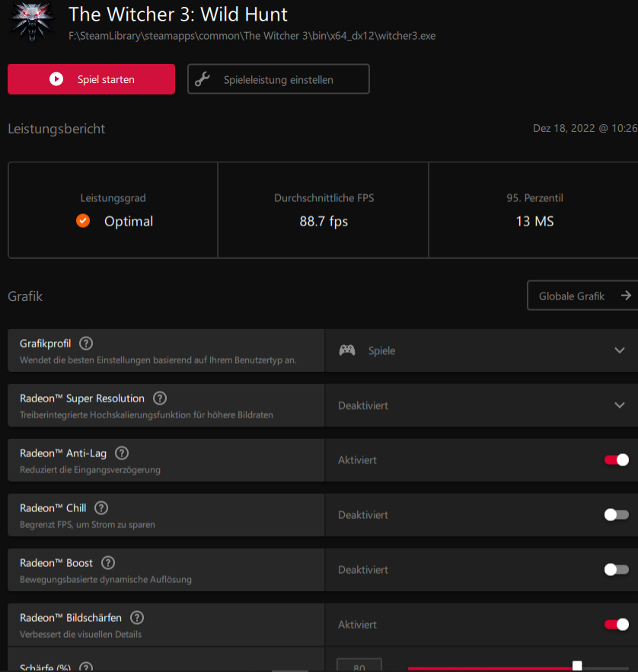Screen dimensions: 638x672
Task: Enable the Radeon Chill toggle
Action: [x=617, y=515]
